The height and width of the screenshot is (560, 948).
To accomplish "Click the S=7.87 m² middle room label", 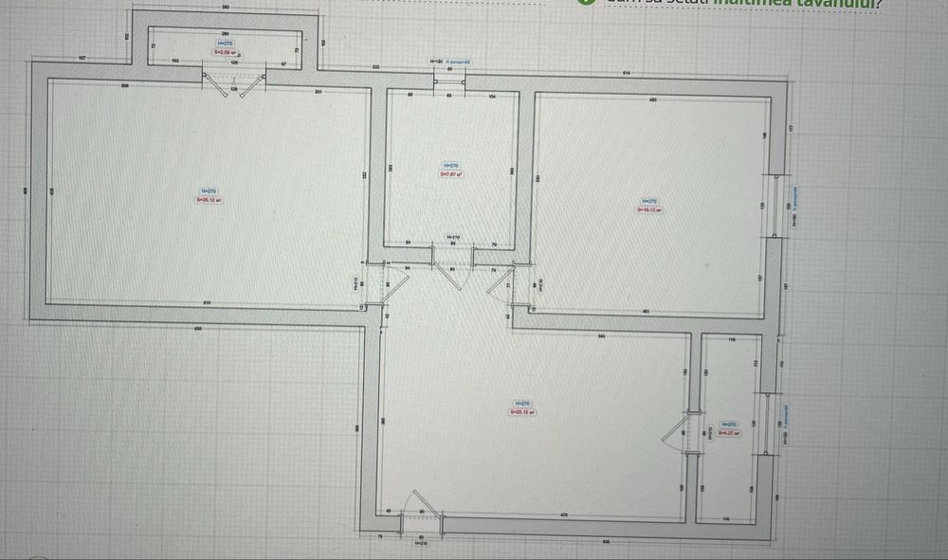I will 451,174.
